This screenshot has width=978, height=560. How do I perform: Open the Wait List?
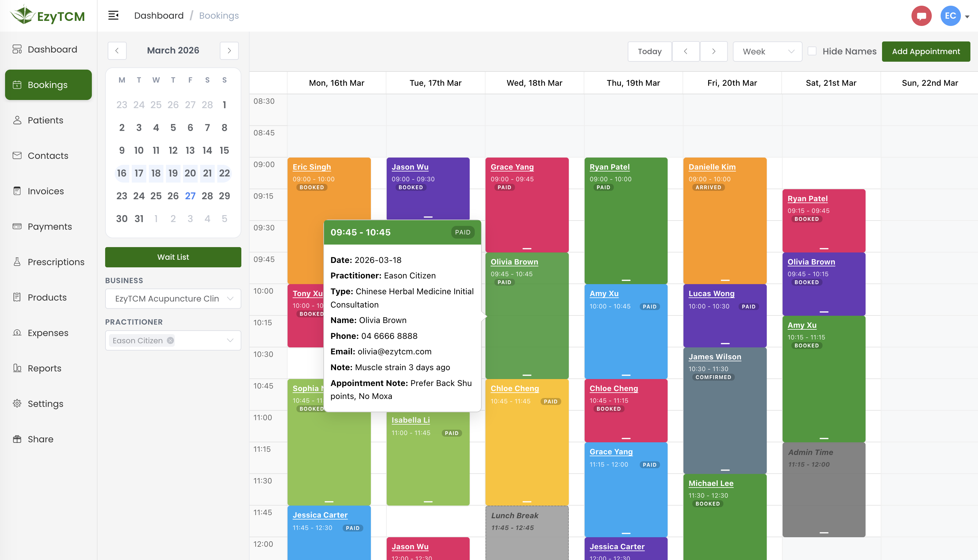pyautogui.click(x=173, y=257)
